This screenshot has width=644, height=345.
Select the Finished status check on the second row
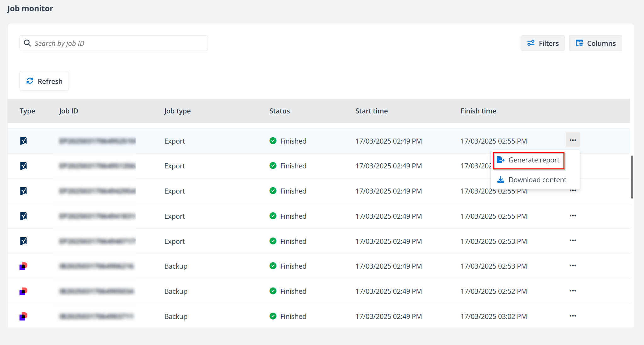[272, 166]
